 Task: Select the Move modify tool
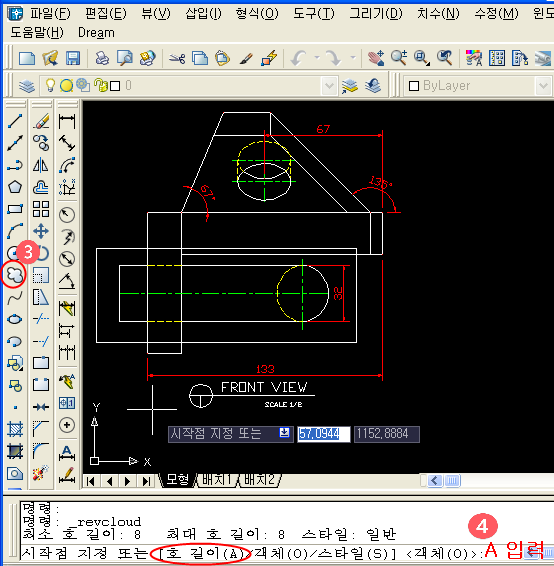41,231
